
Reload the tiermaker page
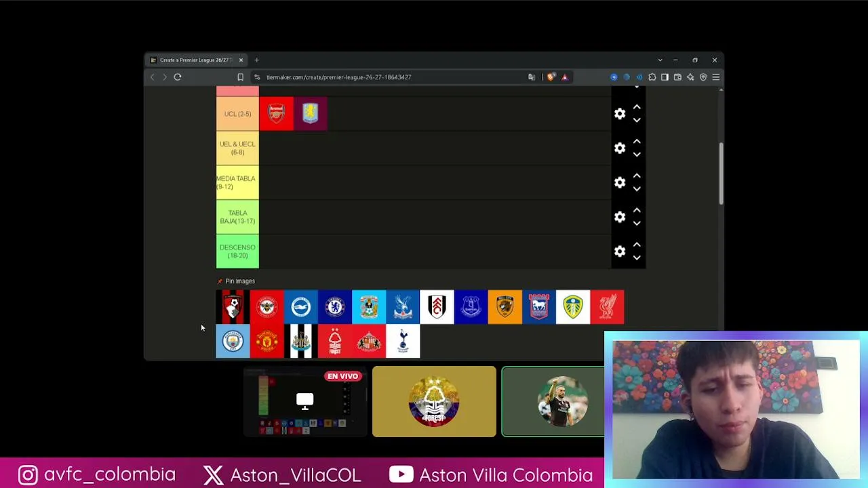point(178,77)
